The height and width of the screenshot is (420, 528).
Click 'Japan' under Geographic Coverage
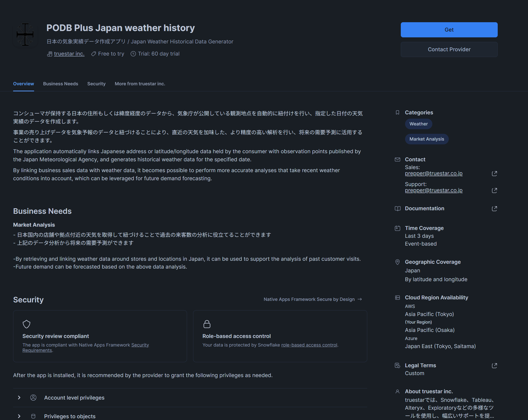point(413,271)
